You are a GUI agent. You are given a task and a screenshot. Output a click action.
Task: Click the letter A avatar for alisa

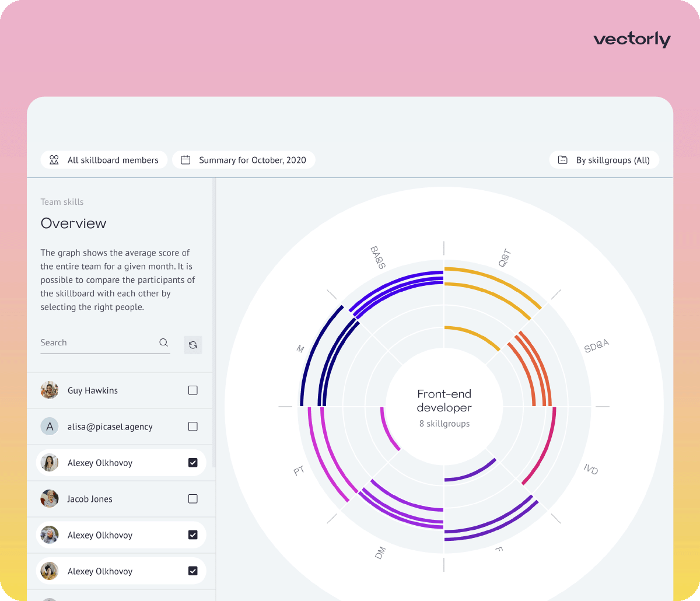50,427
